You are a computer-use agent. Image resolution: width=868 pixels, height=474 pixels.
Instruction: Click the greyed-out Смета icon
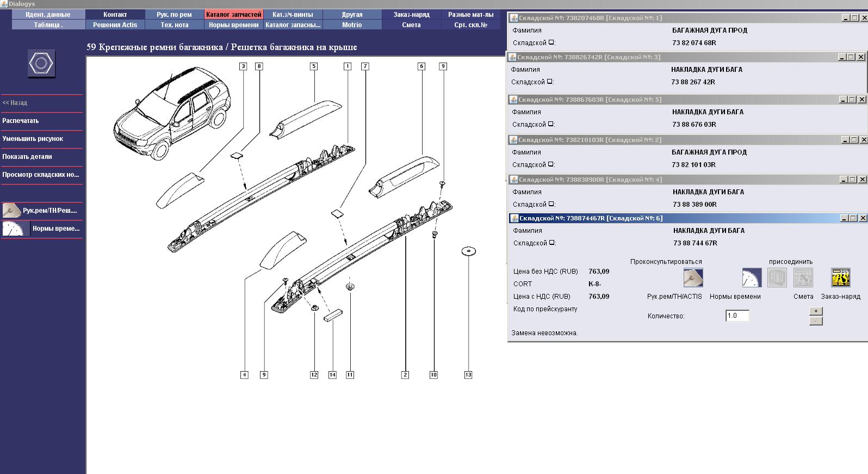803,278
